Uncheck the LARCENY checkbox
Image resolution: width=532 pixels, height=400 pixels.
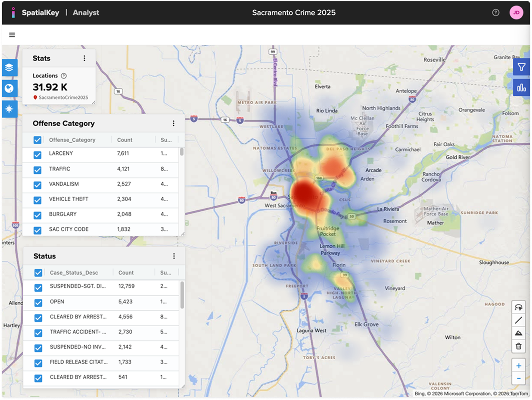coord(37,155)
